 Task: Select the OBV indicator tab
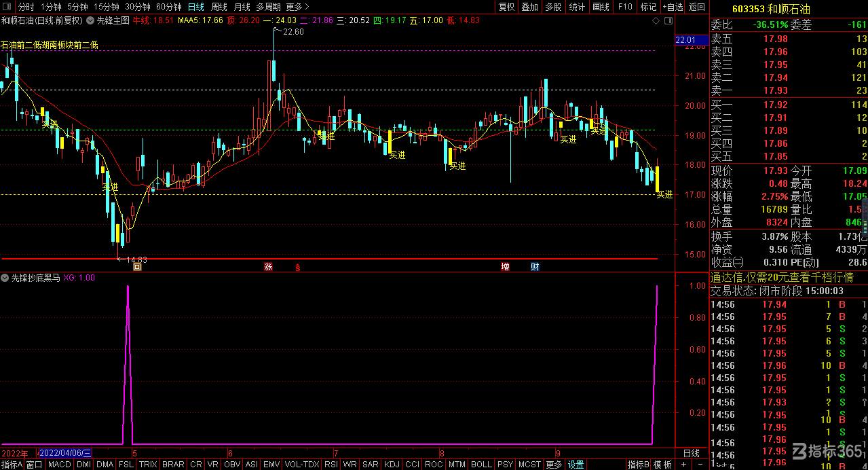[232, 465]
